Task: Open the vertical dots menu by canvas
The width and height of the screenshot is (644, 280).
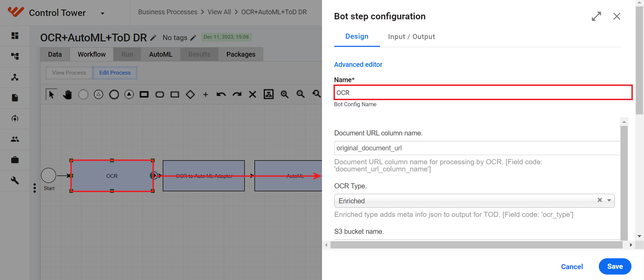Action: 35,188
